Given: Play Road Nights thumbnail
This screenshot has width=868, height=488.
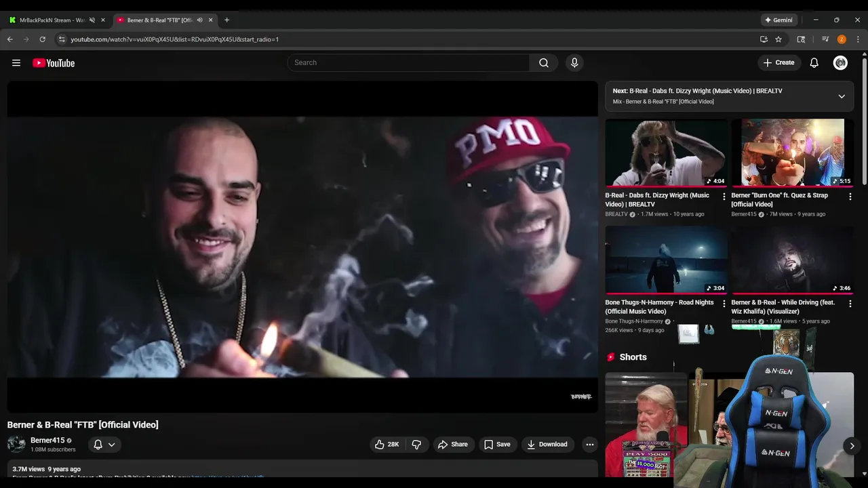Looking at the screenshot, I should pyautogui.click(x=667, y=260).
